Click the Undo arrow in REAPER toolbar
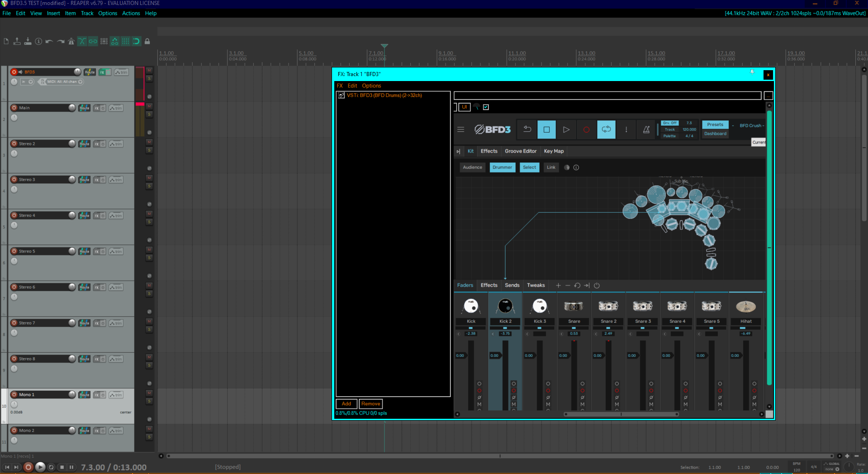Screen dimensions: 868x474 pos(49,41)
